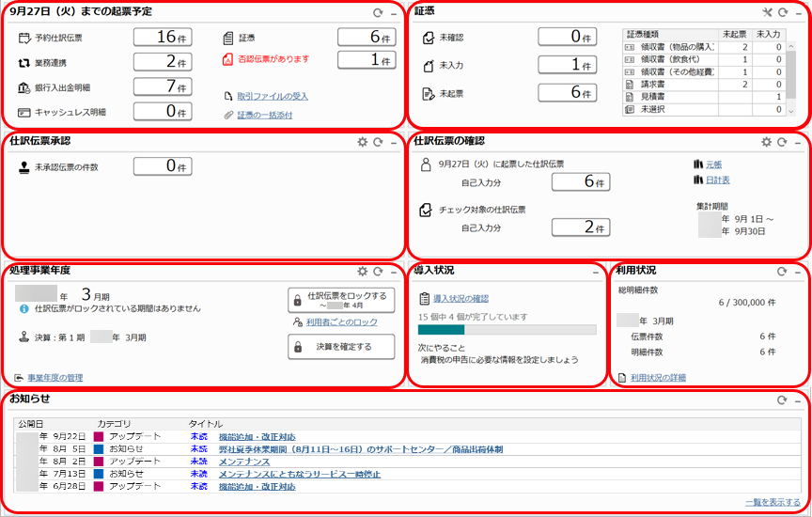This screenshot has height=517, width=812.
Task: Select 領収書（飲食代）row in table
Action: point(705,59)
